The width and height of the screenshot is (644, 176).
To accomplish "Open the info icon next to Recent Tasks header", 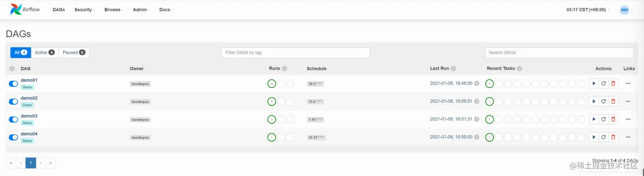I will [520, 68].
